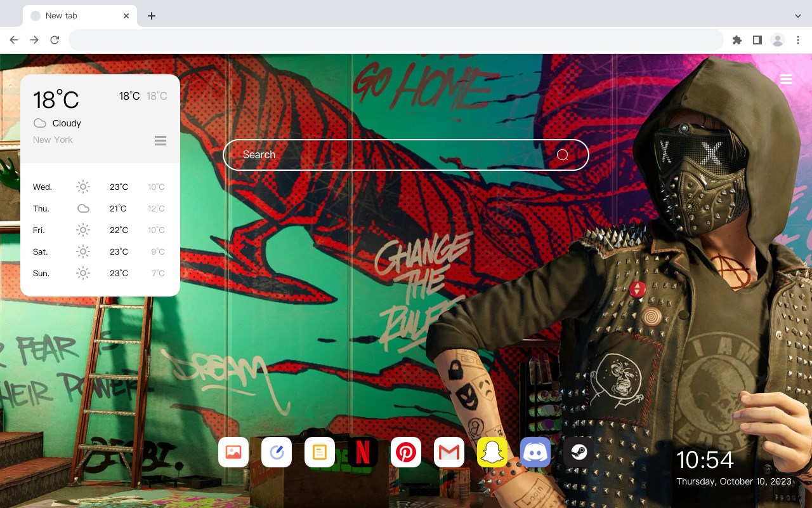Image resolution: width=812 pixels, height=508 pixels.
Task: Open the Discord shortcut
Action: point(535,452)
